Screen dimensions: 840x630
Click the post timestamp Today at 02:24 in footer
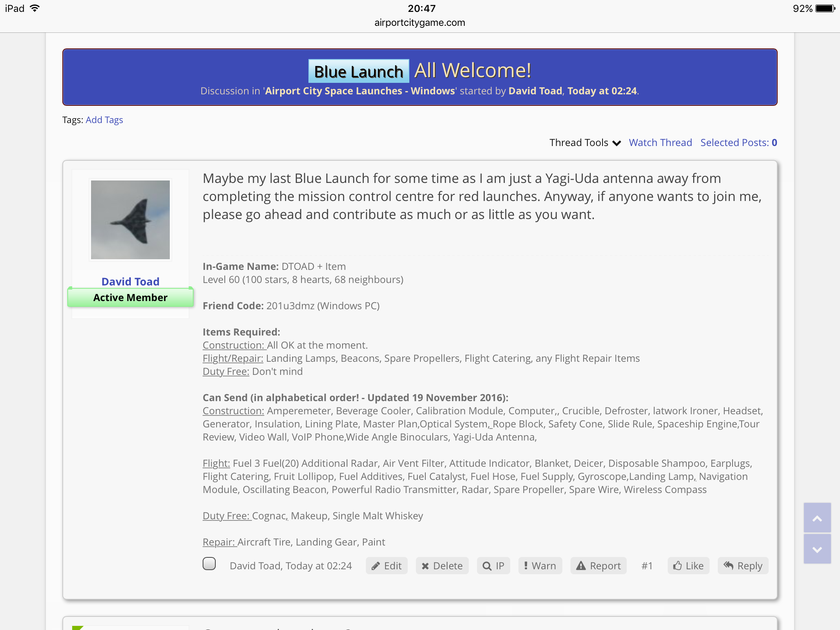[319, 566]
